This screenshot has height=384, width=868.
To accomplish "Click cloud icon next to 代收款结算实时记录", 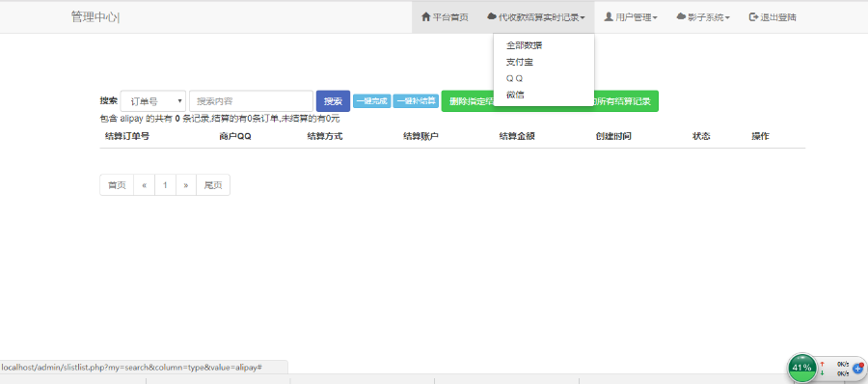I will click(492, 16).
